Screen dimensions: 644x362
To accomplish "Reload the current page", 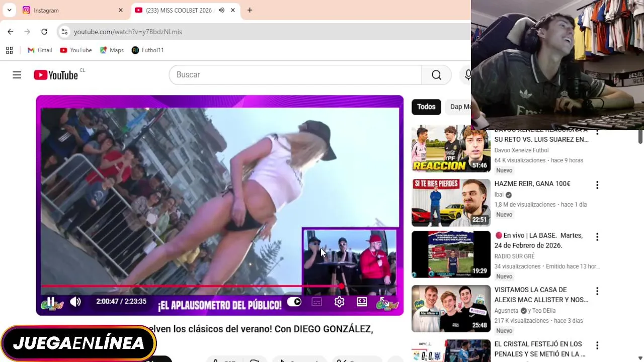I will click(44, 32).
